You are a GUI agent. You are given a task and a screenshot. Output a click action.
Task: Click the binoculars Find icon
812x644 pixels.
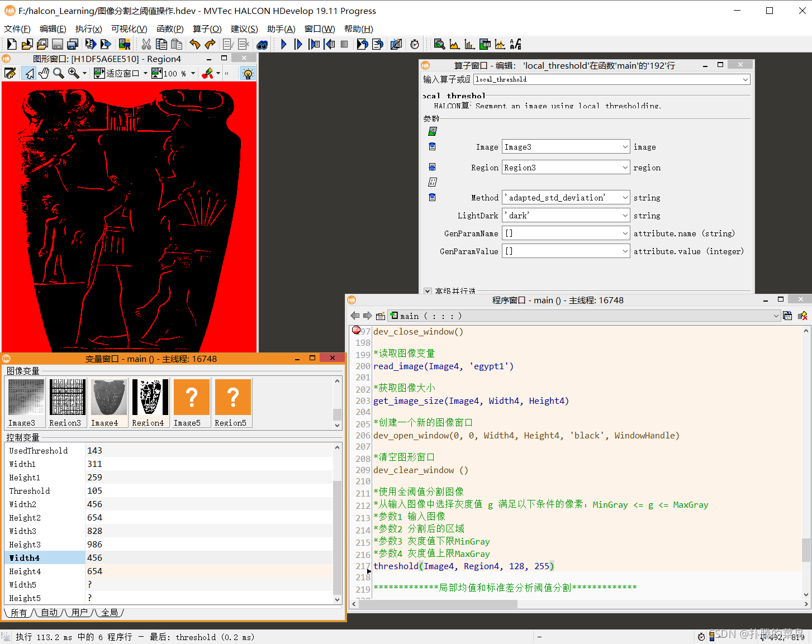click(x=262, y=45)
